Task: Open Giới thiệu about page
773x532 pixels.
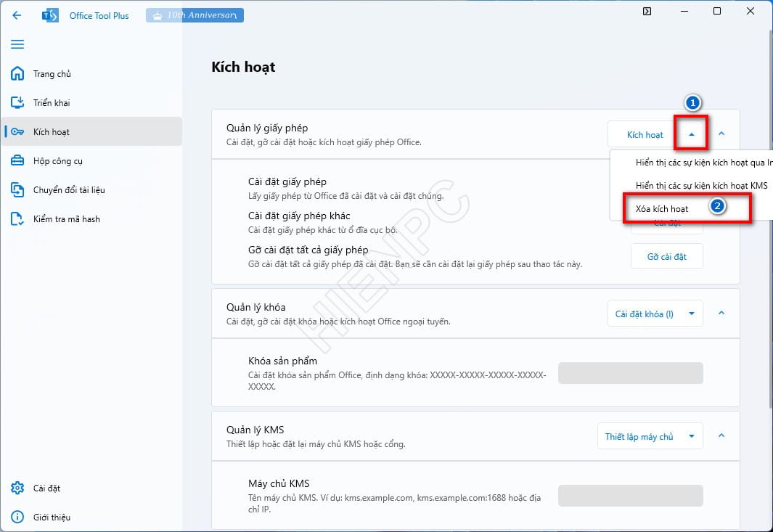Action: pos(91,517)
